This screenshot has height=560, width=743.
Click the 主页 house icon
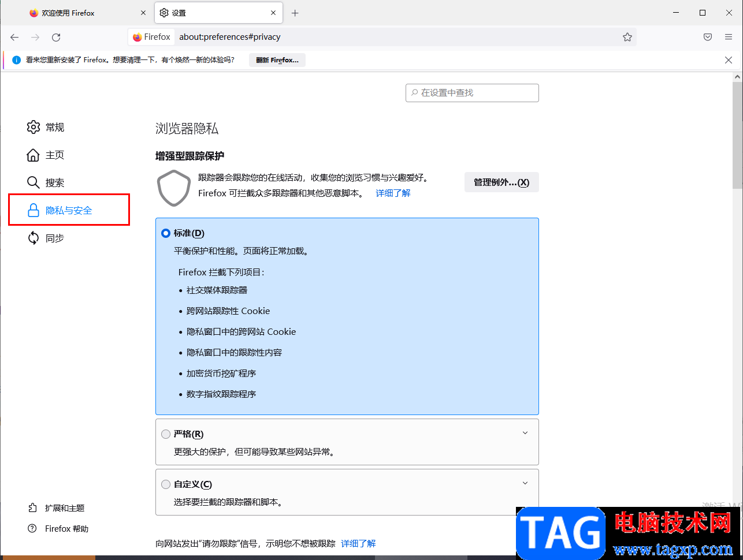[34, 155]
